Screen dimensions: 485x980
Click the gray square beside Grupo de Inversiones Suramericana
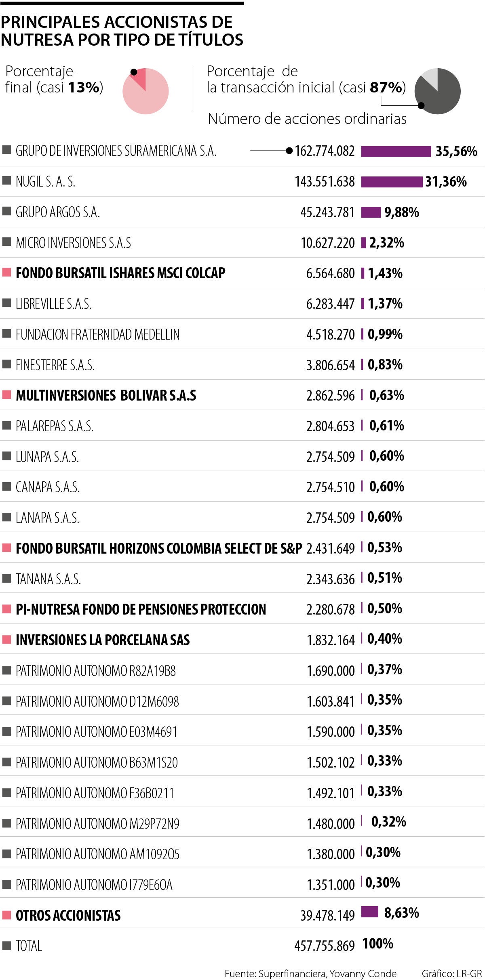6,151
